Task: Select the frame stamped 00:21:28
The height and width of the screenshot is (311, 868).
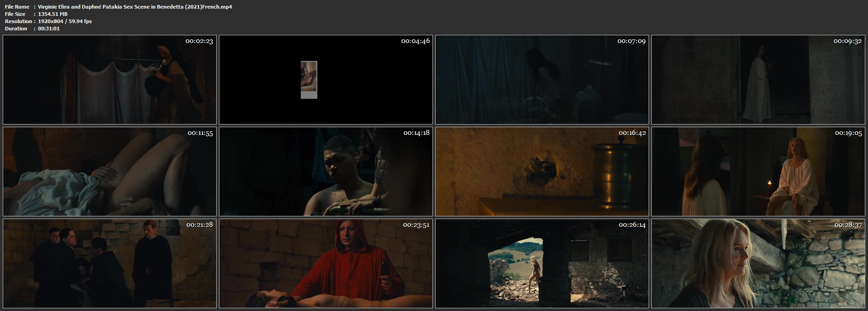Action: (x=109, y=263)
